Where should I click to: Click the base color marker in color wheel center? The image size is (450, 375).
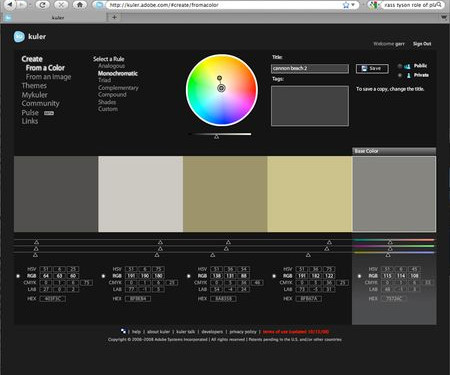pos(221,88)
